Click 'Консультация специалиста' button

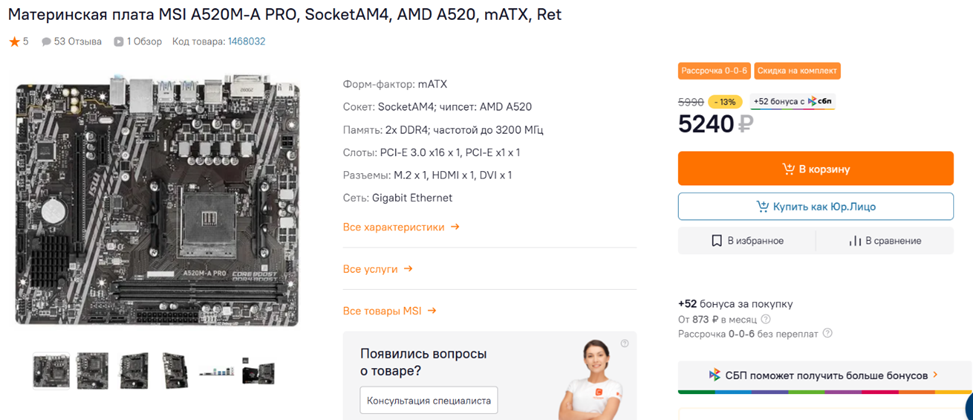428,401
